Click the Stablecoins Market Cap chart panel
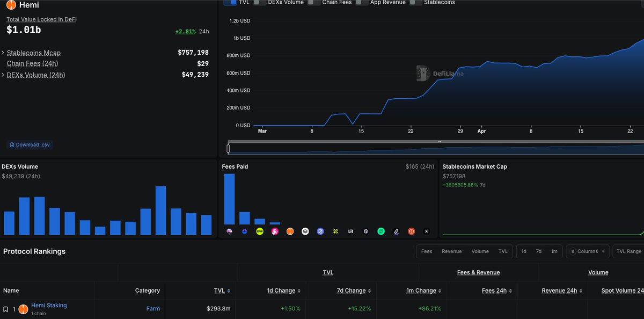This screenshot has height=319, width=644. pyautogui.click(x=541, y=199)
